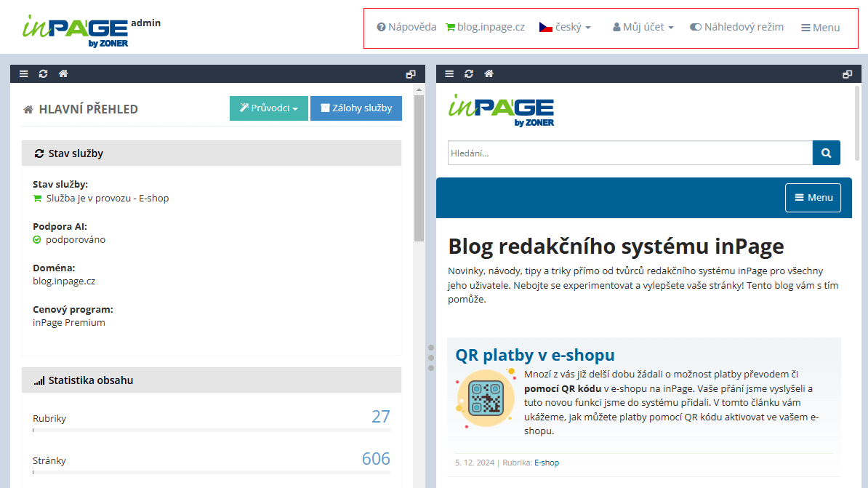Open the top-right Menu
This screenshot has height=488, width=868.
click(x=821, y=28)
